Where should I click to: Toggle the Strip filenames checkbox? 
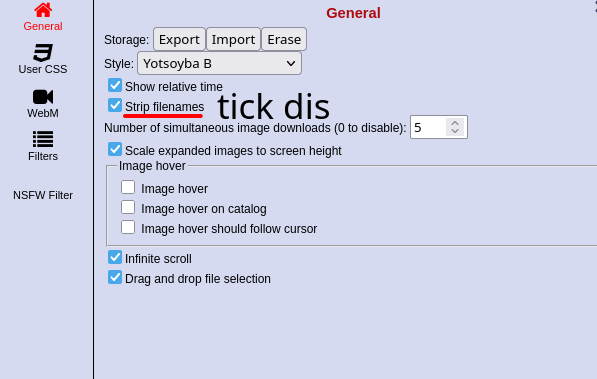tap(115, 105)
